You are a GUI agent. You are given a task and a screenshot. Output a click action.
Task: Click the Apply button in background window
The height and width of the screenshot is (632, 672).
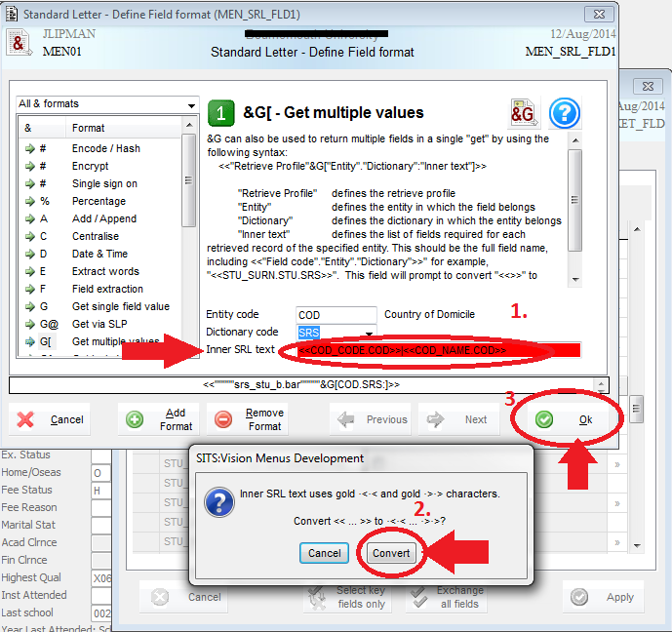pyautogui.click(x=604, y=597)
